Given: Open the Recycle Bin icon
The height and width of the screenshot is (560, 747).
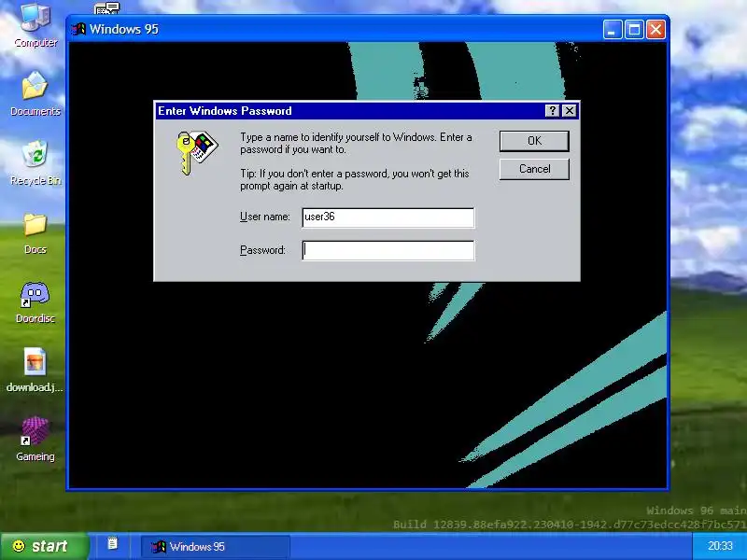Looking at the screenshot, I should [35, 162].
